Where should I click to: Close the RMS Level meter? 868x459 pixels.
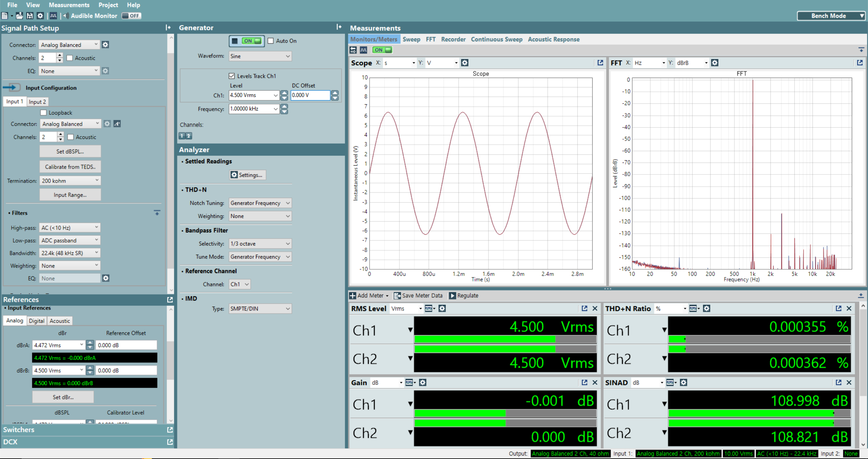coord(595,308)
